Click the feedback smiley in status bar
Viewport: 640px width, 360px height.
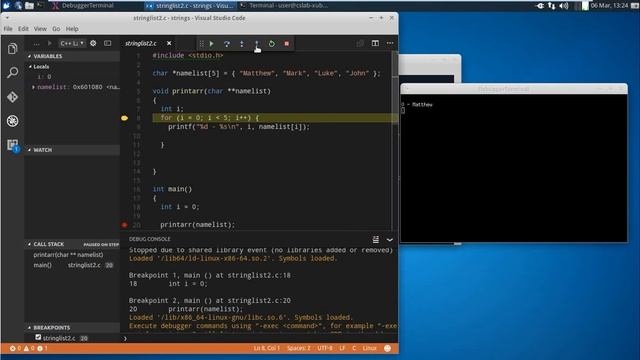387,348
